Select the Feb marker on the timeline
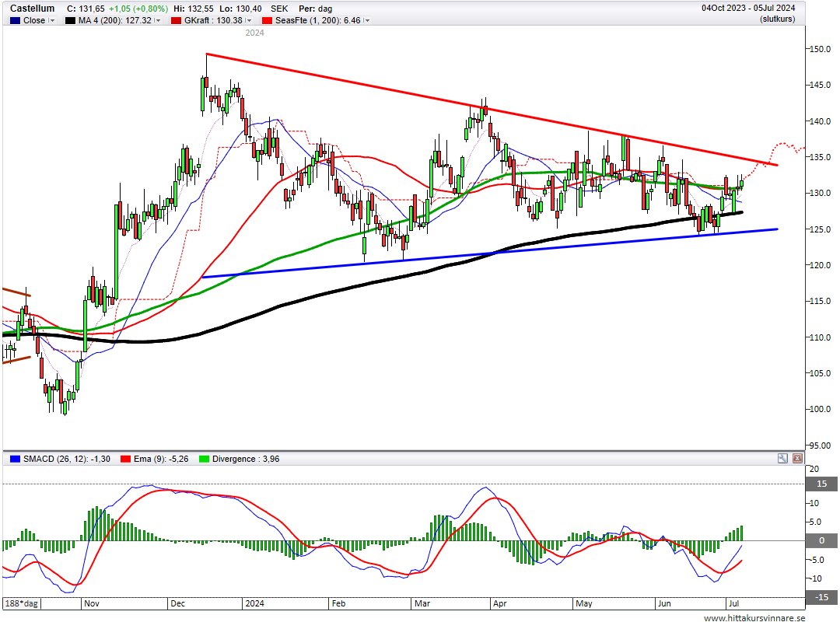 (338, 603)
